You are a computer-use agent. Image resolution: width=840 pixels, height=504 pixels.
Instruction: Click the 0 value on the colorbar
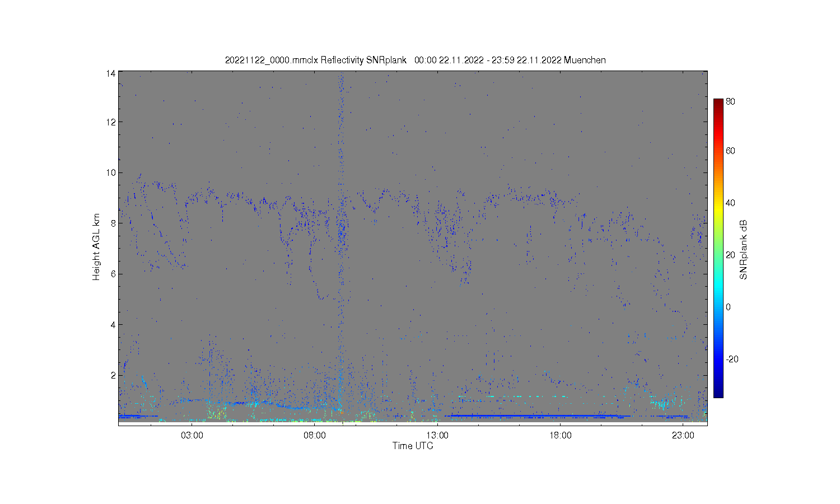pos(729,307)
